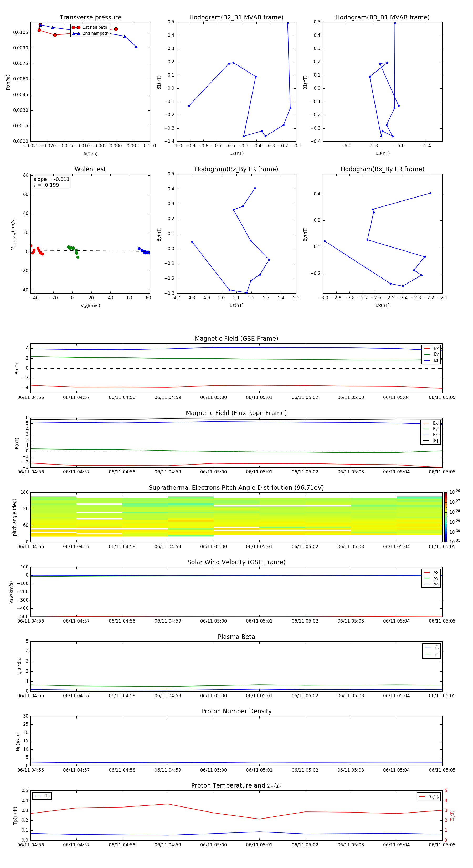Click the Suprathermal Electrons Pitch Angle Distribution title
The height and width of the screenshot is (868, 473).
[x=236, y=488]
